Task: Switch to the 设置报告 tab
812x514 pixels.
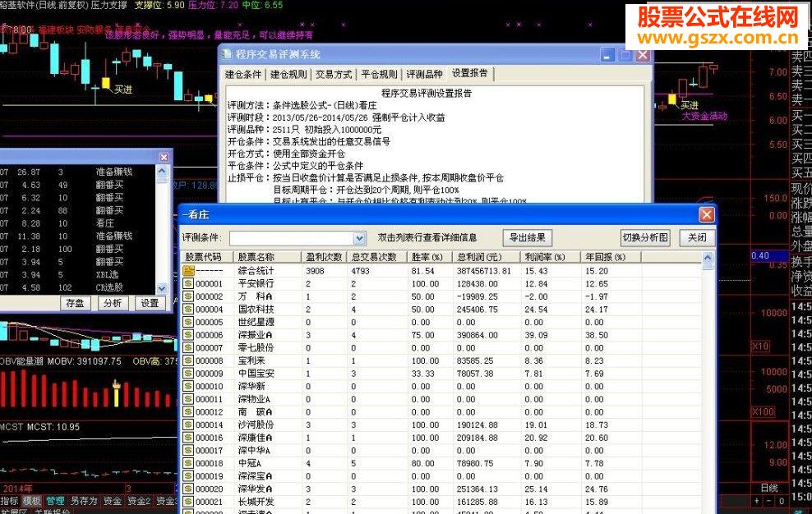Action: tap(470, 74)
